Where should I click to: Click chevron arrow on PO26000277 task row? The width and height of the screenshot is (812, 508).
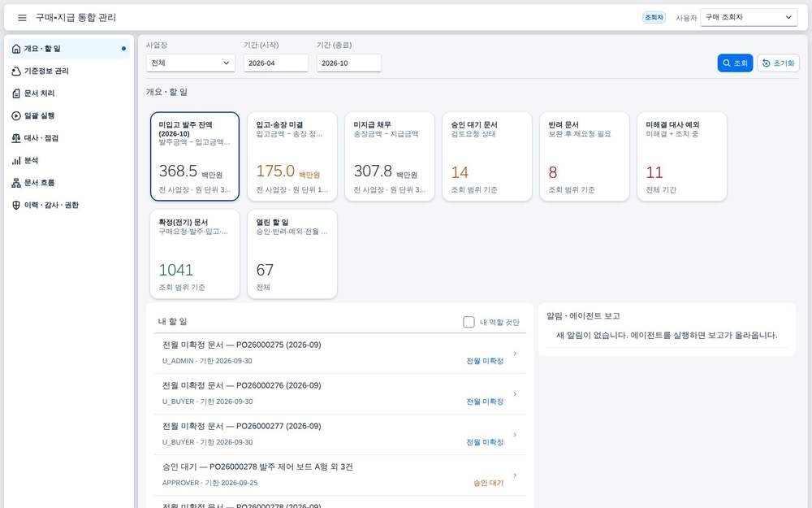515,434
